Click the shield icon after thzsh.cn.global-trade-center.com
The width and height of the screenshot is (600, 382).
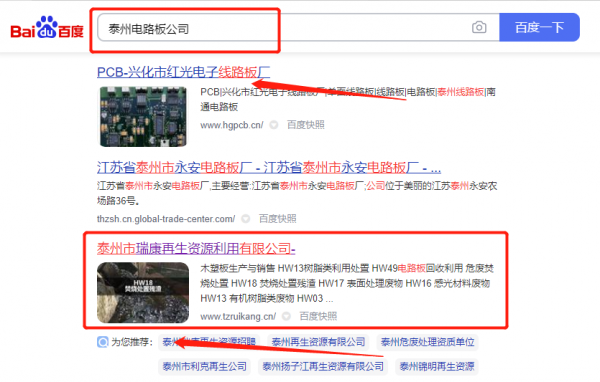[x=245, y=219]
